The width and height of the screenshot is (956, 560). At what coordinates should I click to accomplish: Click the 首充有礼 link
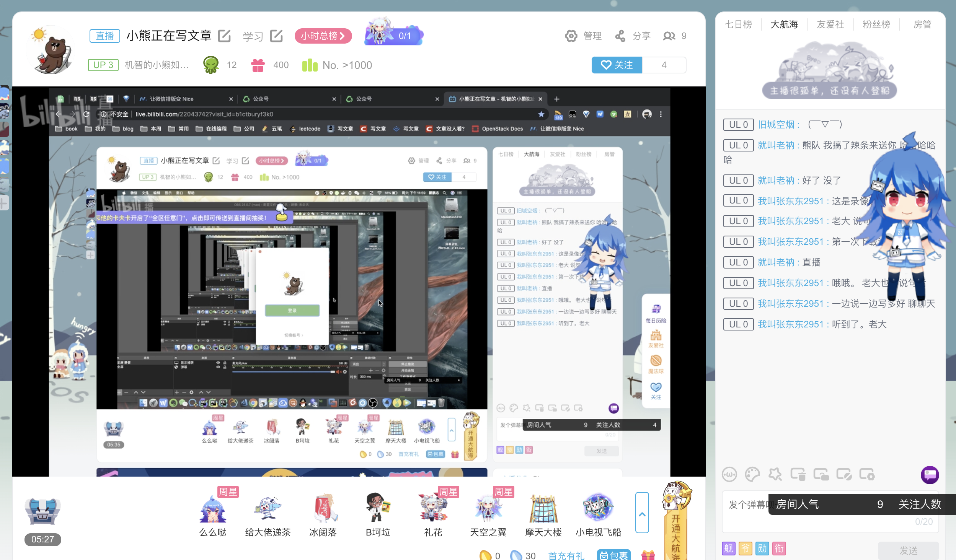pos(566,555)
